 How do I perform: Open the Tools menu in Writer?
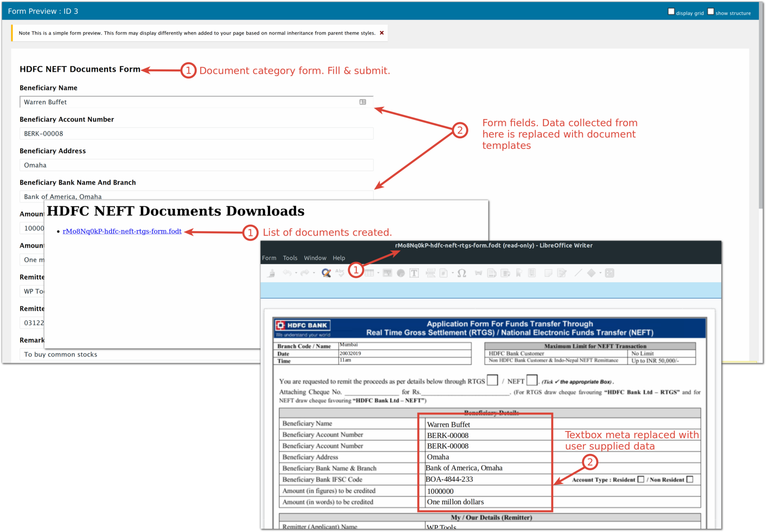[x=290, y=257]
